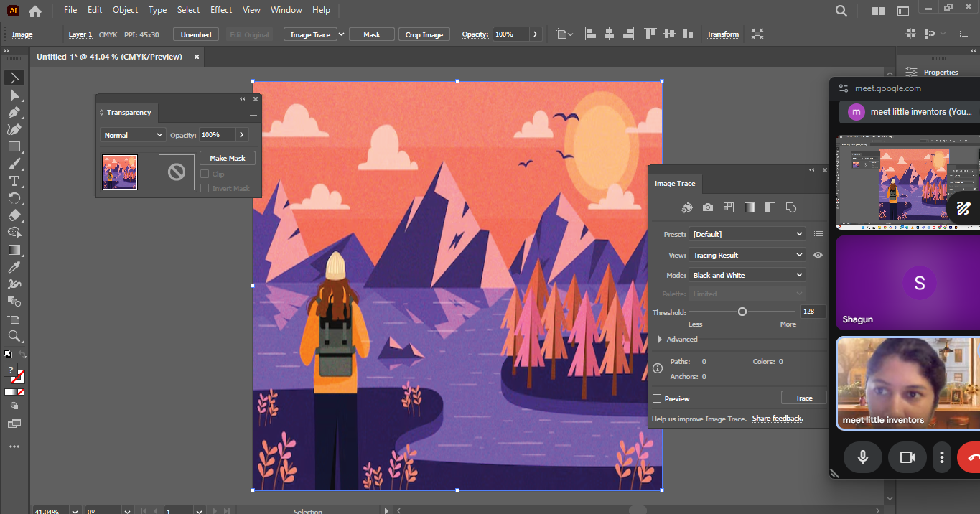Switch to the Untitled-1 document tab
The height and width of the screenshot is (514, 980).
(x=109, y=57)
